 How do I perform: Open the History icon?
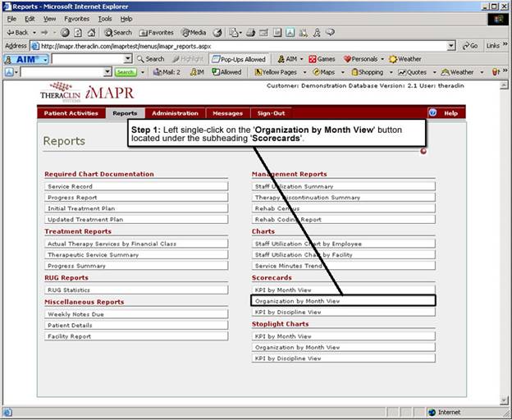[217, 32]
